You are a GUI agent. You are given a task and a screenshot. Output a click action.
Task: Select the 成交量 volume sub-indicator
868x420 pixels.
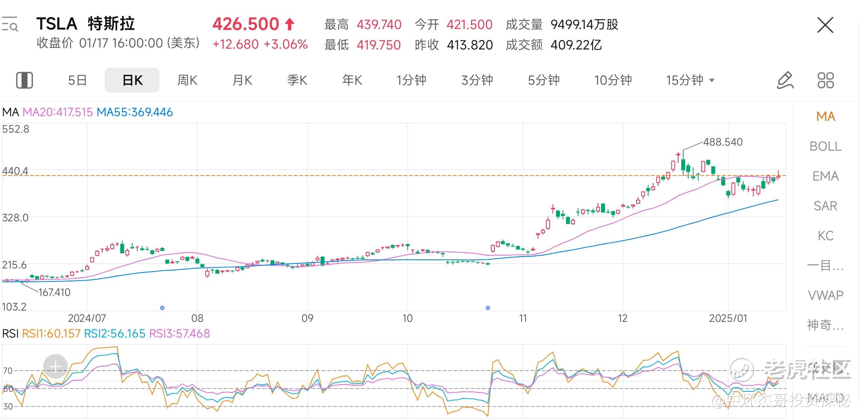826,368
